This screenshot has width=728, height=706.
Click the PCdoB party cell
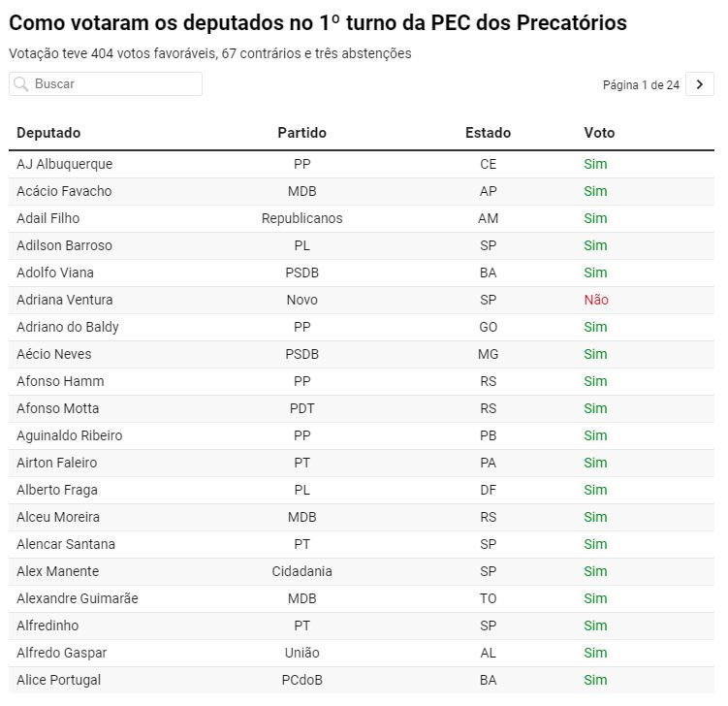click(301, 681)
